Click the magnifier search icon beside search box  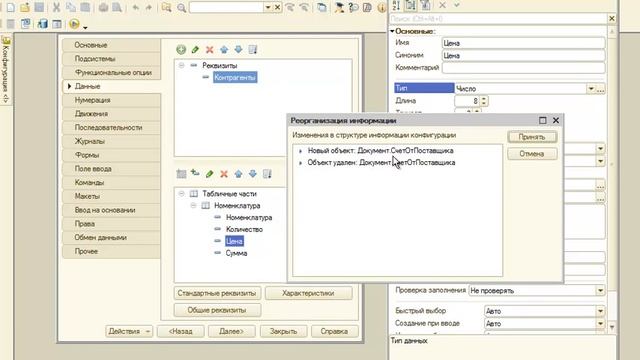pyautogui.click(x=181, y=7)
